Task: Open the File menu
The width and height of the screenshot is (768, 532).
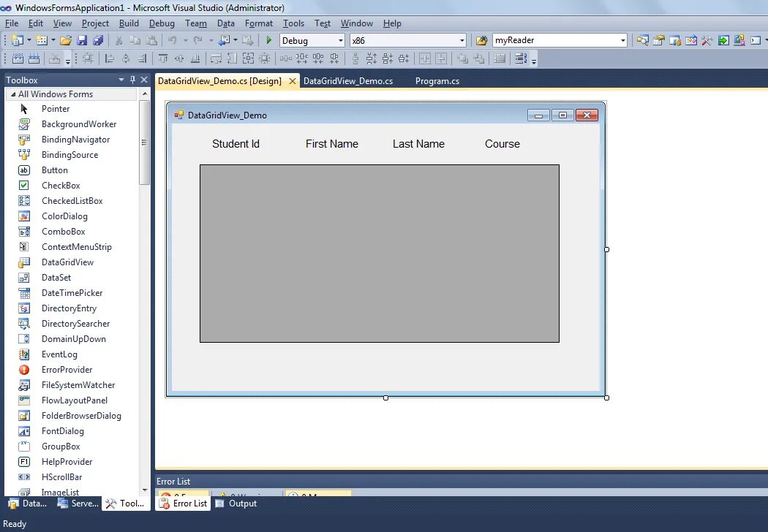Action: pos(12,23)
